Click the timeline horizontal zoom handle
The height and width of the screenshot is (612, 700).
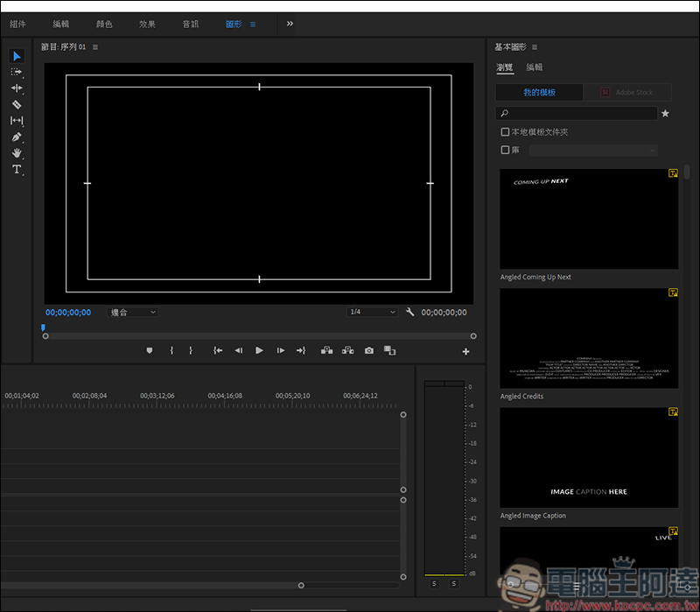click(301, 585)
